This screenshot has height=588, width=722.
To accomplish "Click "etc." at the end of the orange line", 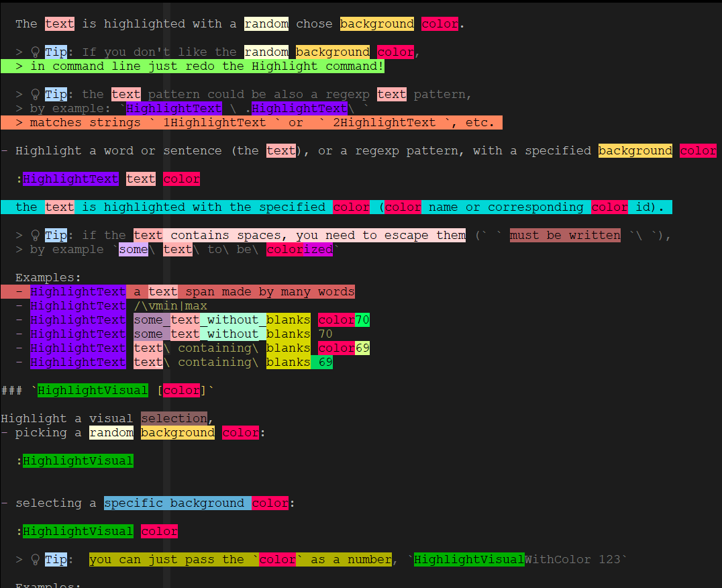I will 480,122.
